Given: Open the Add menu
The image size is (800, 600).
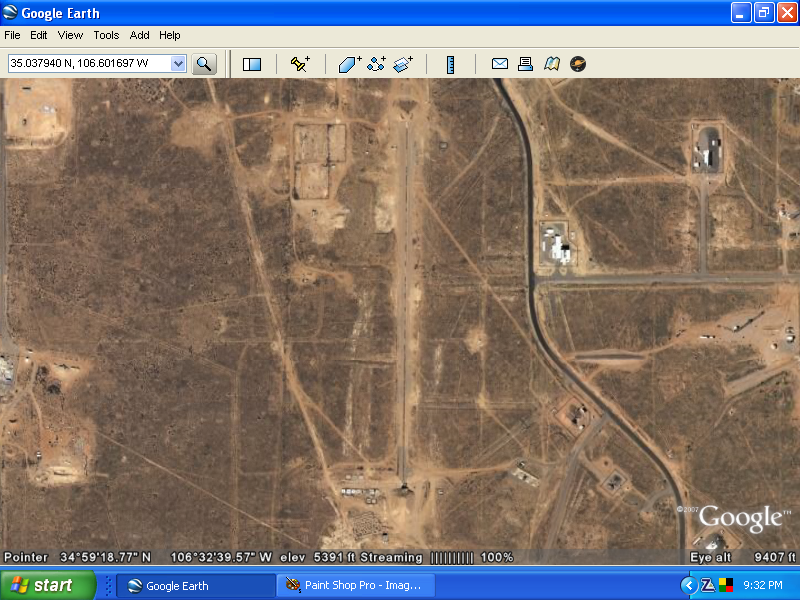Looking at the screenshot, I should 139,35.
